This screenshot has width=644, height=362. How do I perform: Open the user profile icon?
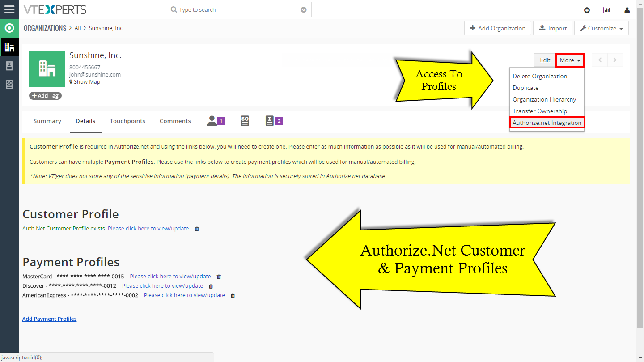(x=627, y=10)
